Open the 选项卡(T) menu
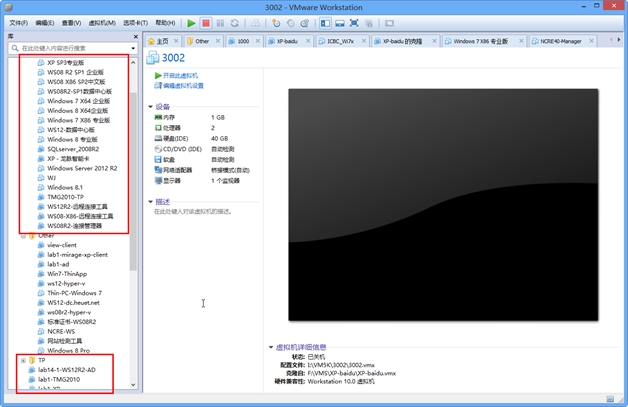 tap(135, 23)
